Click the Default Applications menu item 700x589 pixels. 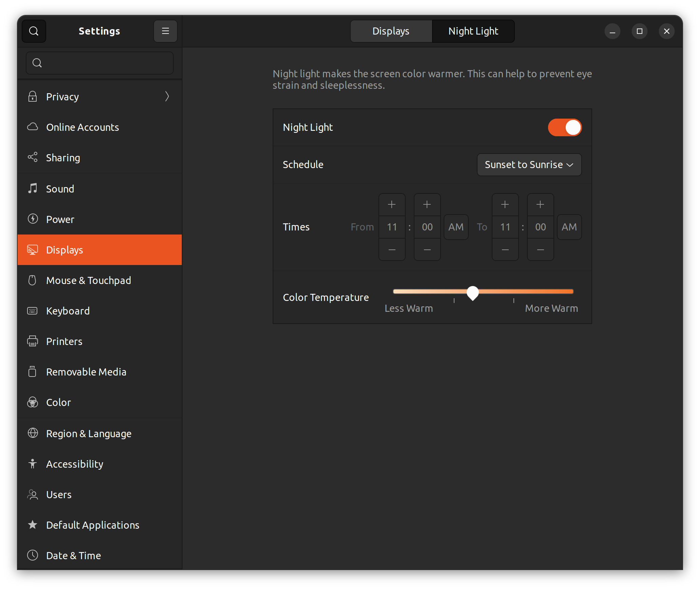coord(92,525)
